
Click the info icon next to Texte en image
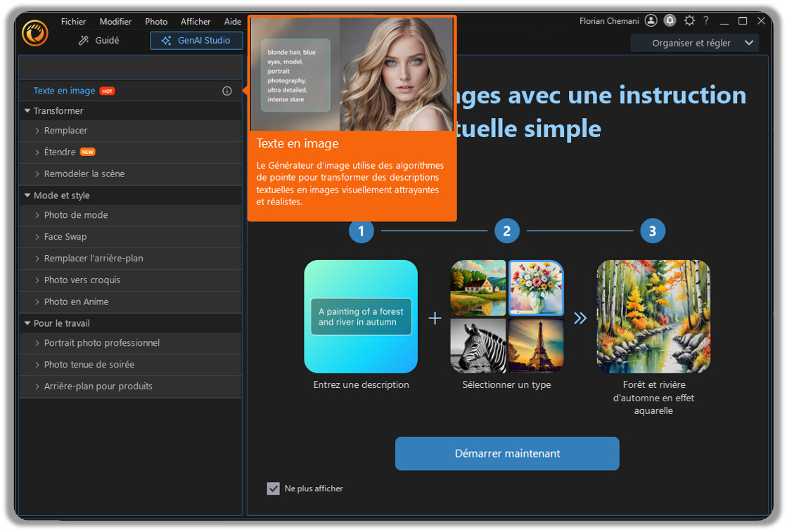pos(226,91)
